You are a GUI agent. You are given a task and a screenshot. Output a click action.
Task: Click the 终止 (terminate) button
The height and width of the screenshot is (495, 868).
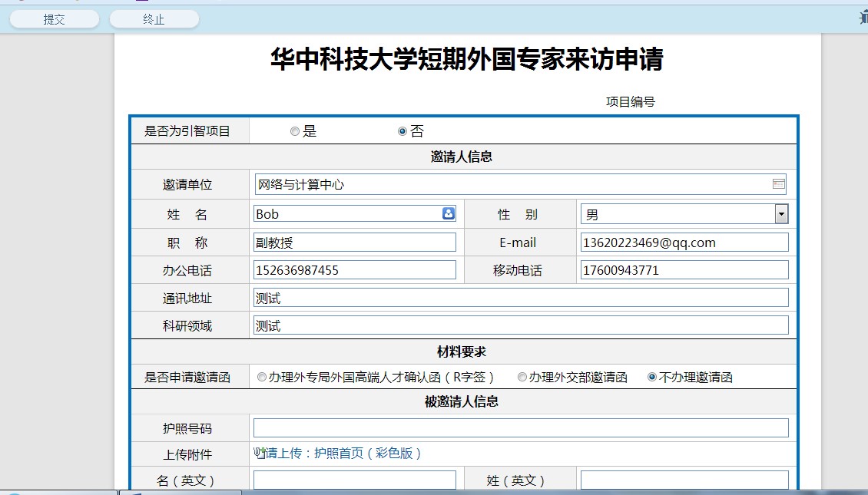click(x=154, y=19)
